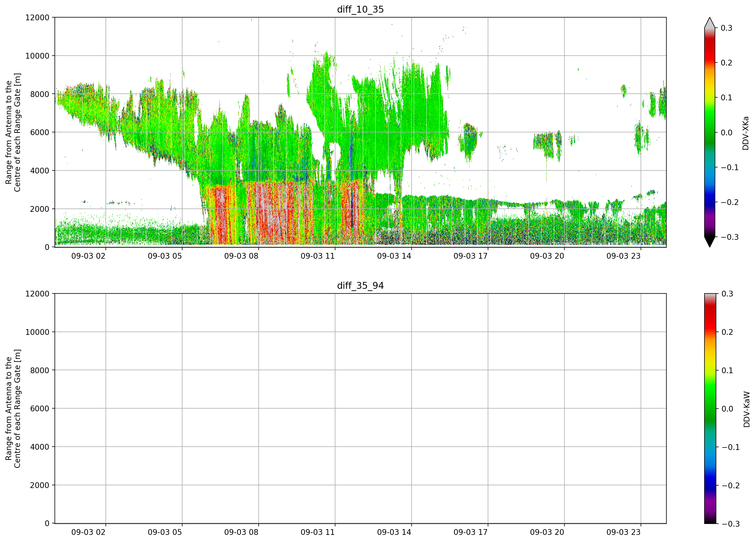Click the diff_10_35 plot title
Screen dimensions: 756x542
[x=360, y=9]
